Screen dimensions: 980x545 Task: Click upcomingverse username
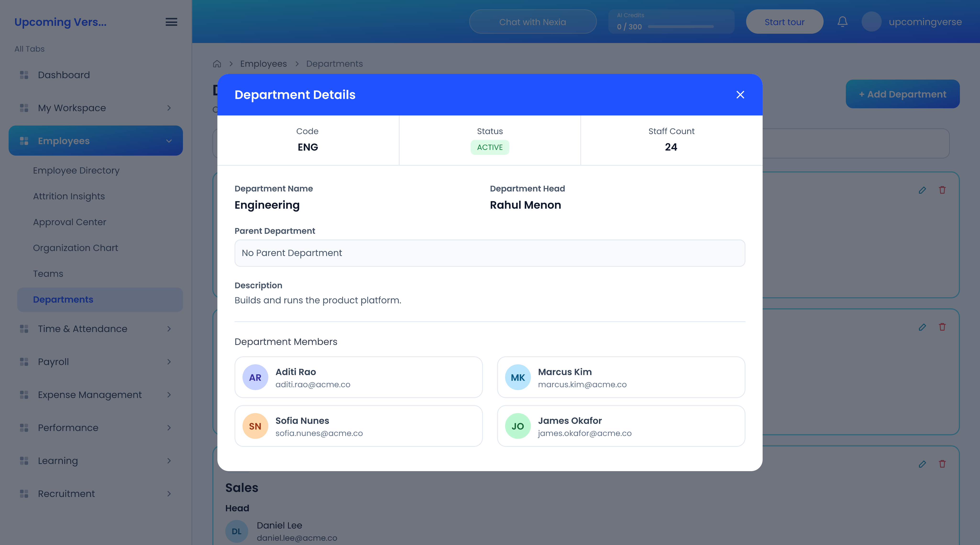[925, 22]
